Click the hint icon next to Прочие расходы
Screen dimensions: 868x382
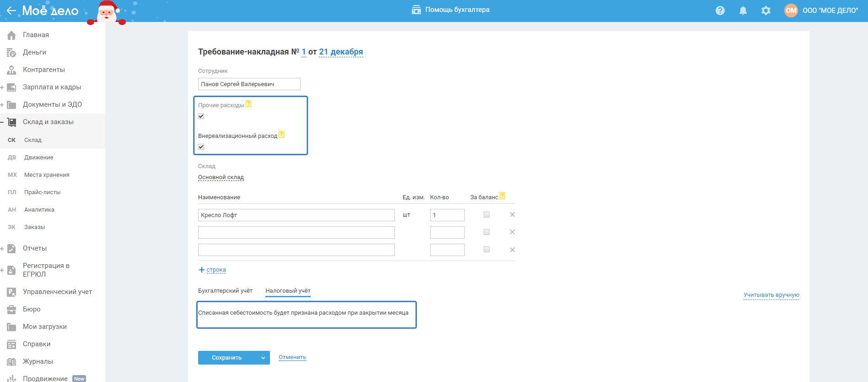[x=248, y=104]
